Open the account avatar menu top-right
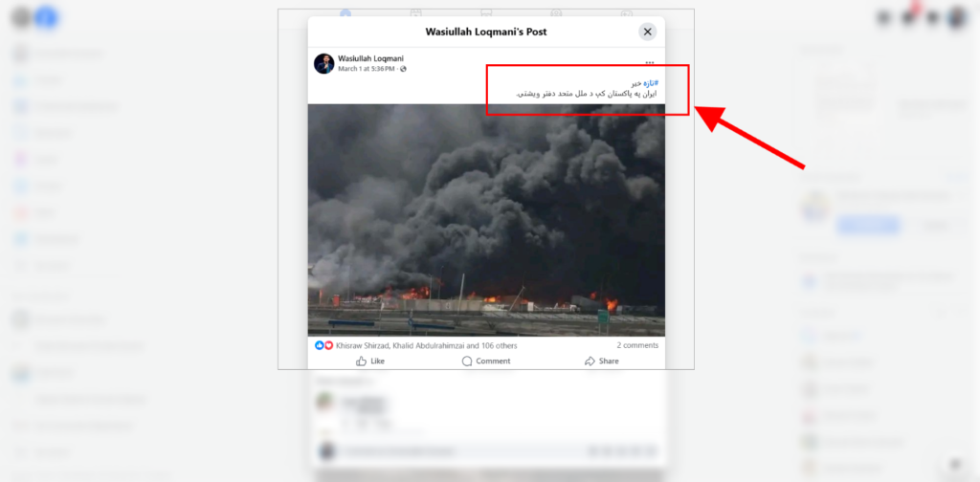This screenshot has width=980, height=482. coord(957,17)
